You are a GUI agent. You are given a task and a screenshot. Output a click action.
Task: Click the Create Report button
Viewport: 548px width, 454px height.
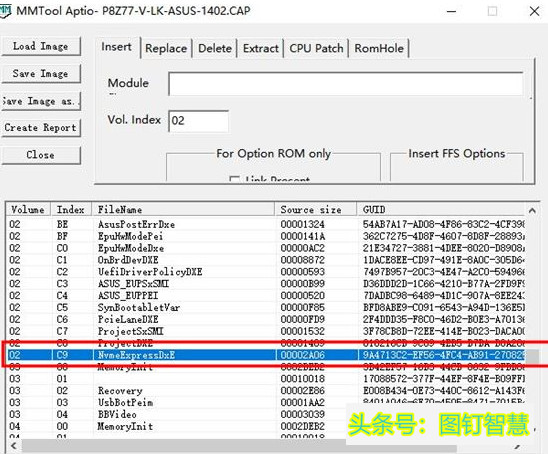(x=41, y=128)
